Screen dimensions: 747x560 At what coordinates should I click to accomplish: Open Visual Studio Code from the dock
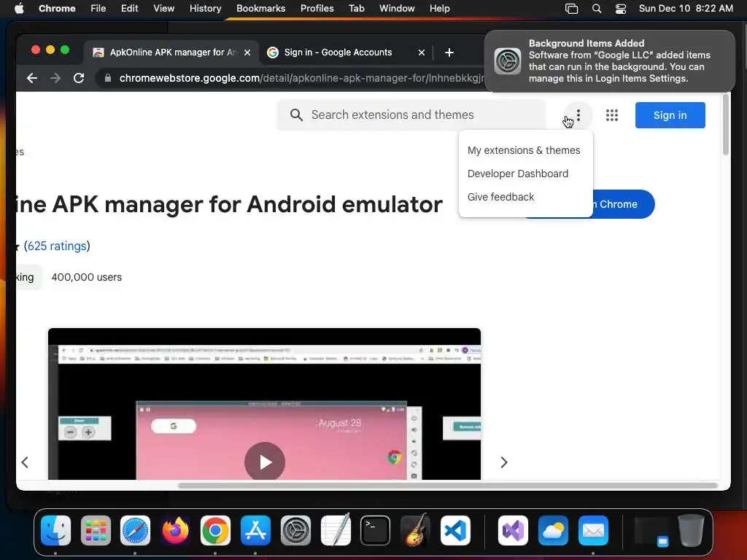pos(455,530)
